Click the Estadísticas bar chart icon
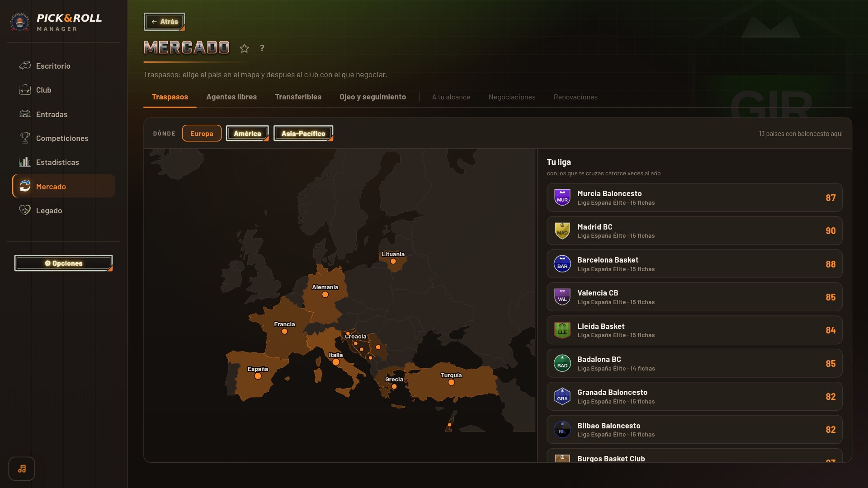Viewport: 868px width, 488px height. coord(25,162)
